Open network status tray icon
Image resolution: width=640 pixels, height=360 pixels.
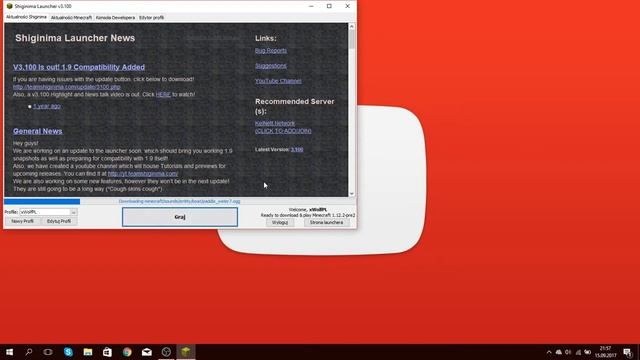(578, 352)
